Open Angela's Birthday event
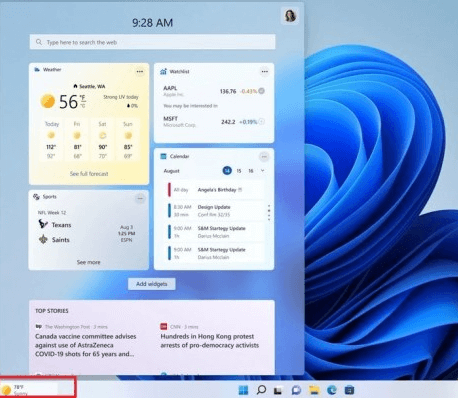Screen dimensions: 458x400 click(216, 190)
